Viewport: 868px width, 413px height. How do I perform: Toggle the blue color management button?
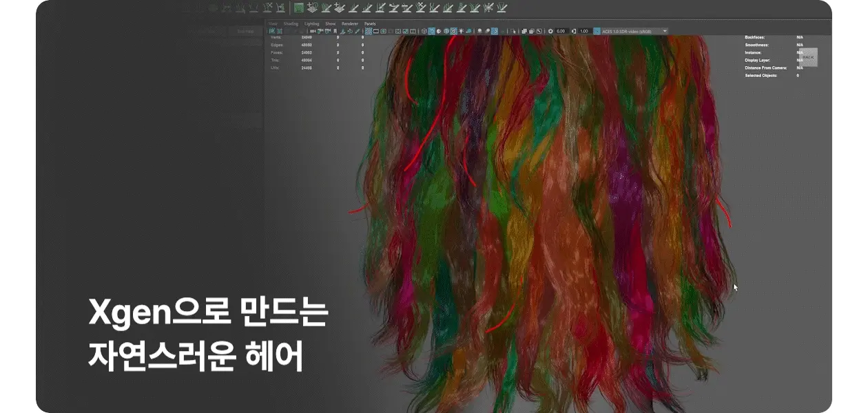[596, 32]
